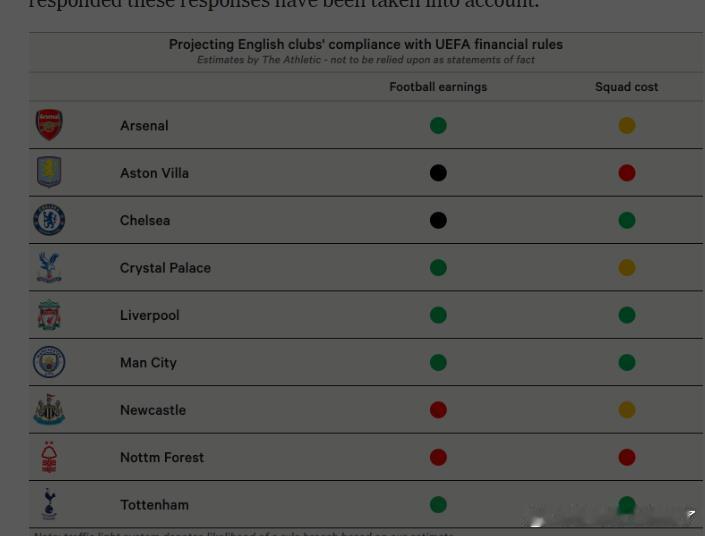705x536 pixels.
Task: Click the Football earnings column header
Action: 438,87
